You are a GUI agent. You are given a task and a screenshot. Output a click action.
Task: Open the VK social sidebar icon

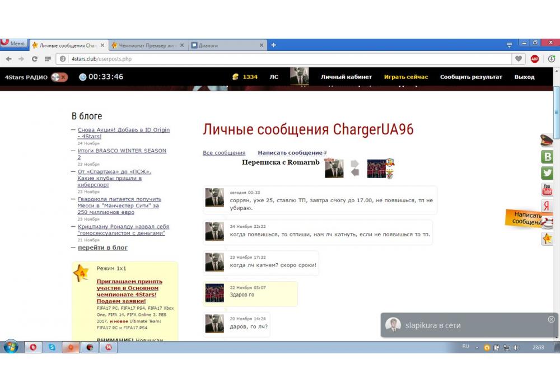coord(547,157)
